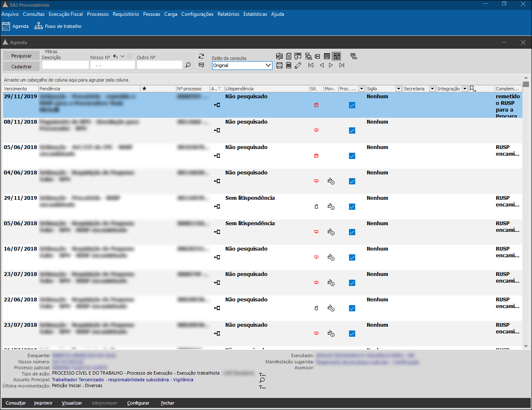Expand the Sigilo column filter dropdown

click(x=398, y=89)
